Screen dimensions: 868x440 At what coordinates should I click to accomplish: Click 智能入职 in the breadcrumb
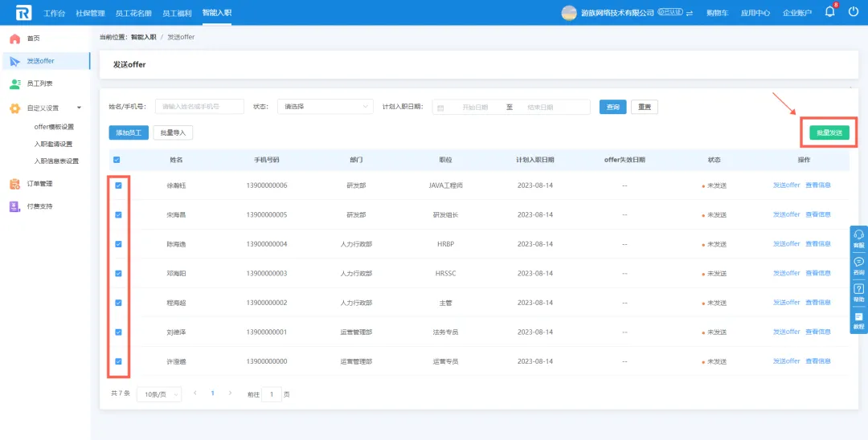pos(143,37)
